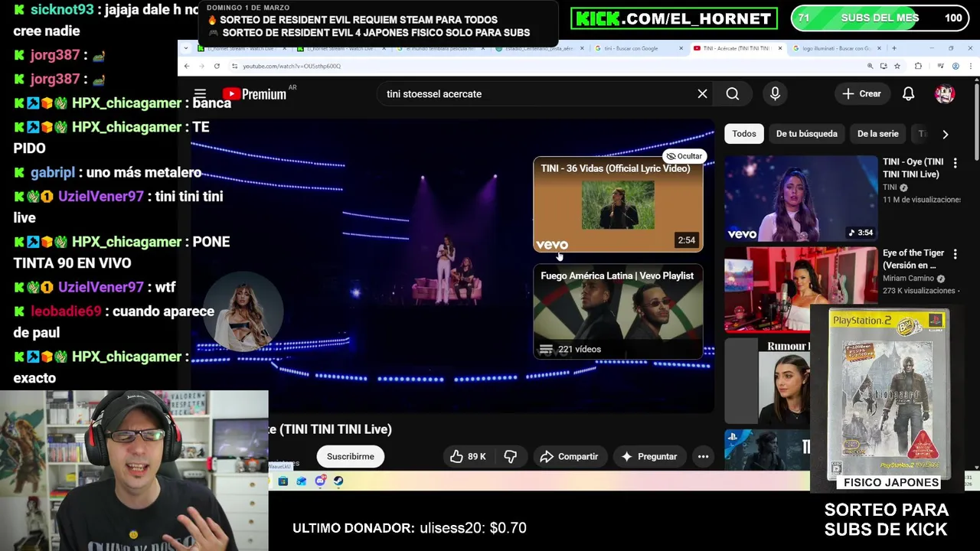Image resolution: width=980 pixels, height=551 pixels.
Task: Open options for TINI - Oye video
Action: (955, 163)
